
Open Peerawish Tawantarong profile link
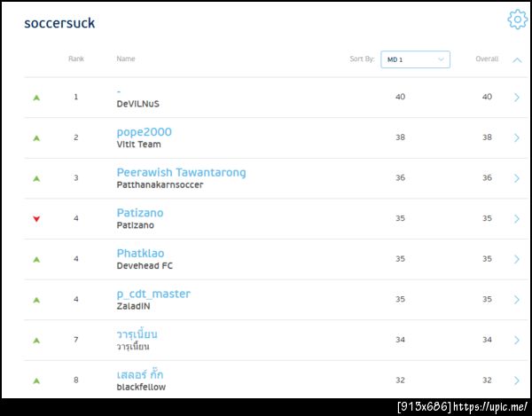(x=181, y=172)
